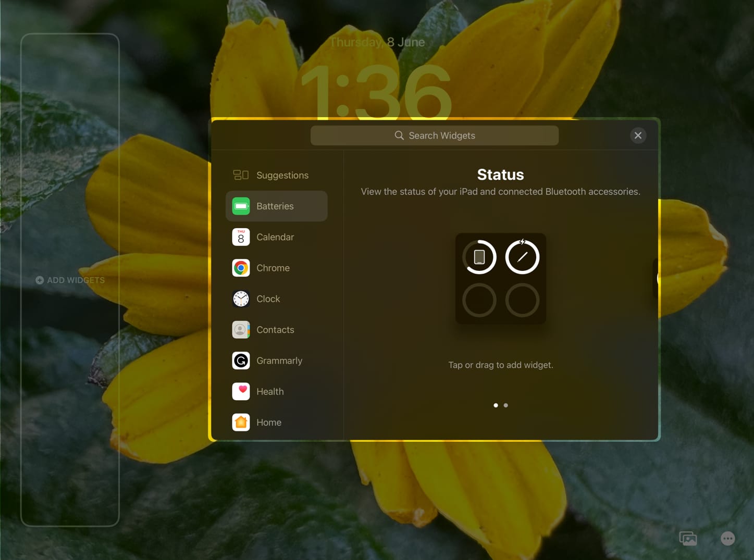Viewport: 754px width, 560px height.
Task: Click the Grammarly label text
Action: click(279, 360)
